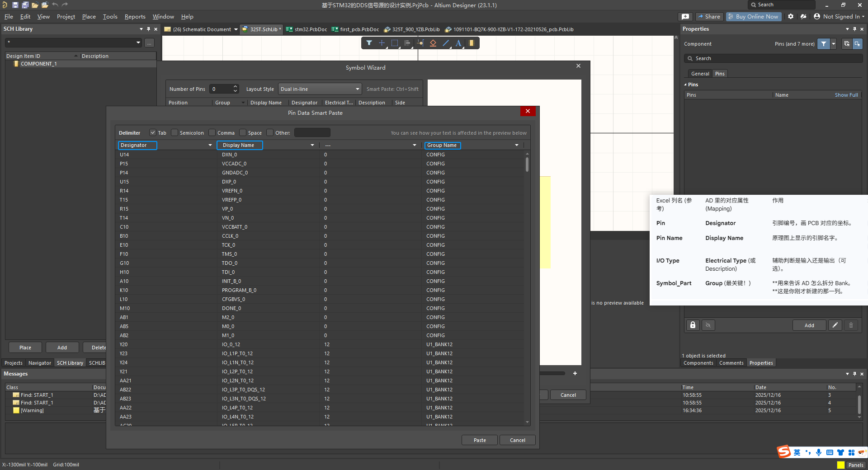
Task: Enable the Other delimiter checkbox
Action: 270,132
